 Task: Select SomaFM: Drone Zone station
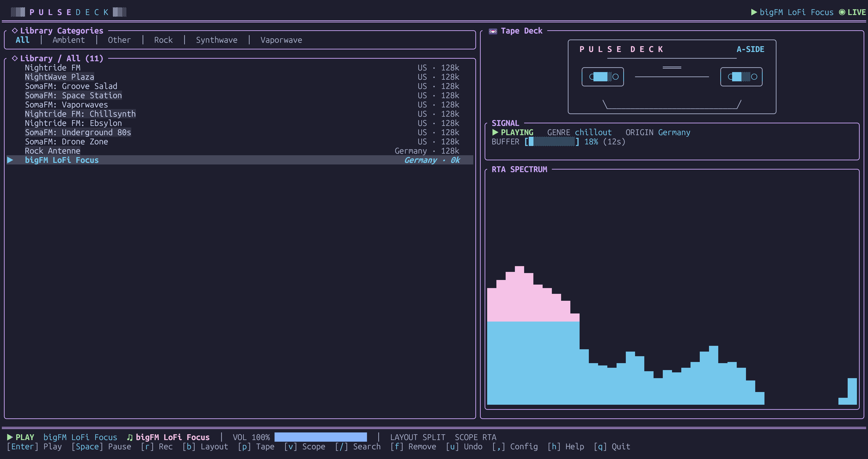point(240,142)
